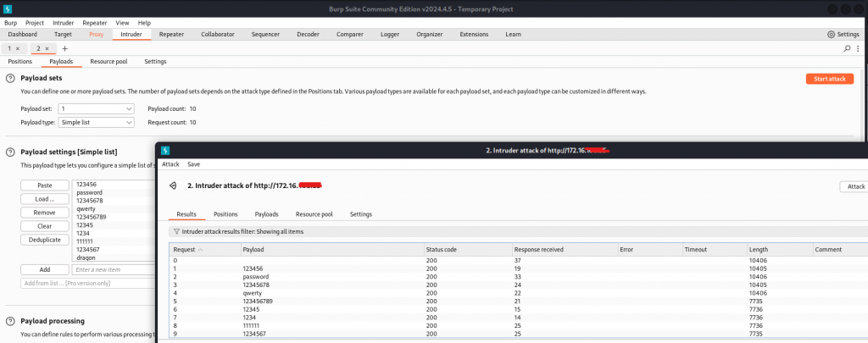Open help icon for Payload processing

[x=10, y=322]
